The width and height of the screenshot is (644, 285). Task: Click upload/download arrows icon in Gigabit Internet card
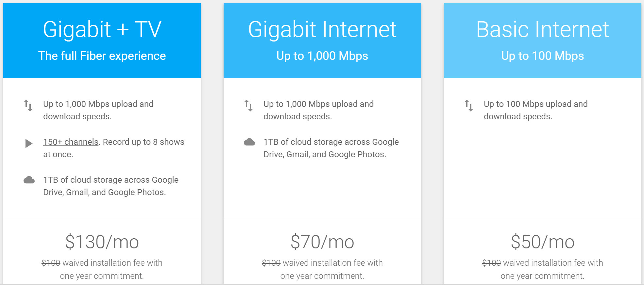pyautogui.click(x=248, y=106)
